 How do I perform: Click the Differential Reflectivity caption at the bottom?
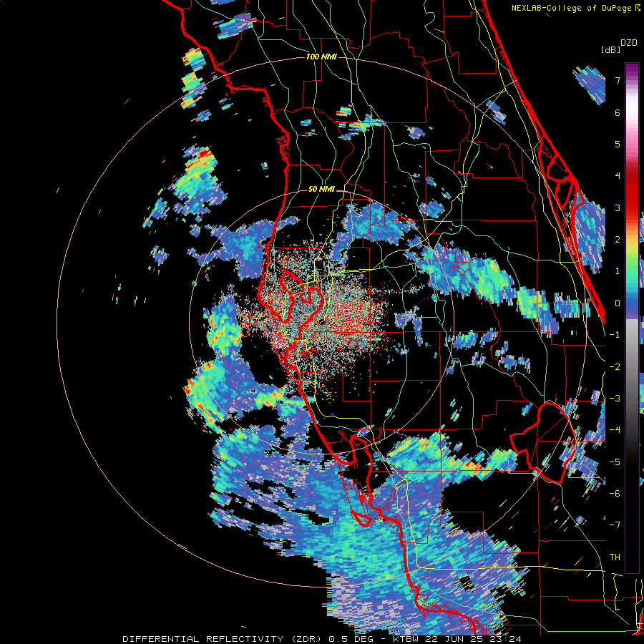point(322,639)
